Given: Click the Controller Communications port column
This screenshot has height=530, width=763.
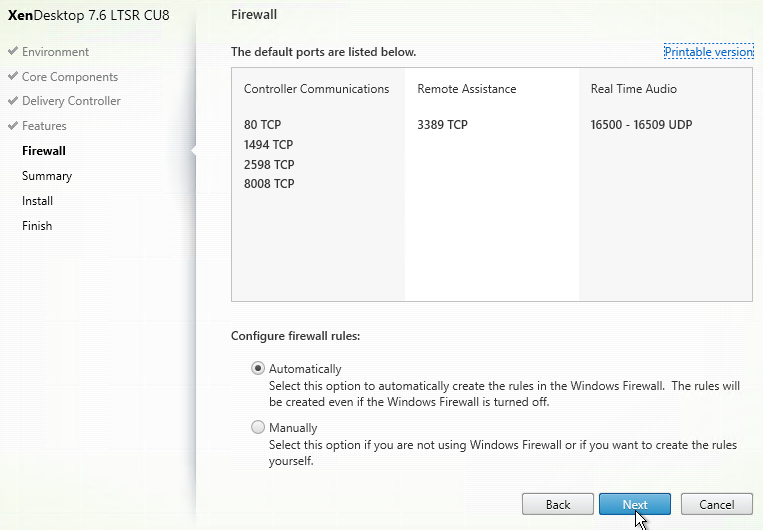Looking at the screenshot, I should (x=318, y=184).
